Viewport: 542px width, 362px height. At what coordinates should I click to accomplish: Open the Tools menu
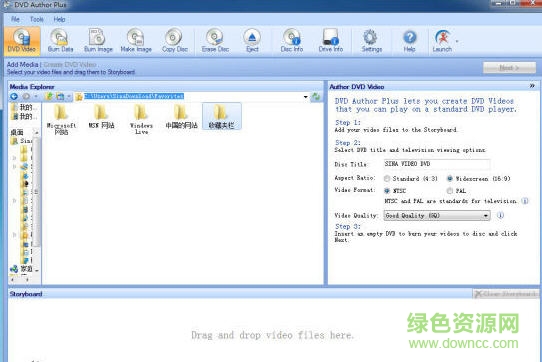point(37,19)
